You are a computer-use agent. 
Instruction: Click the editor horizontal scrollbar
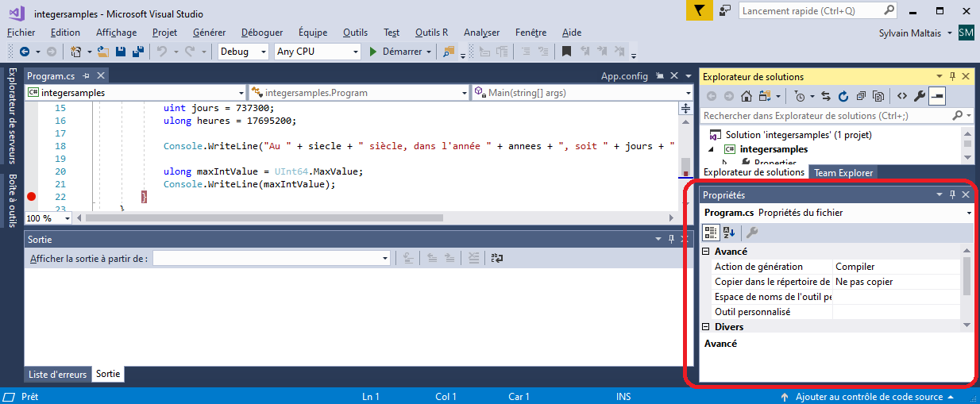[x=318, y=217]
